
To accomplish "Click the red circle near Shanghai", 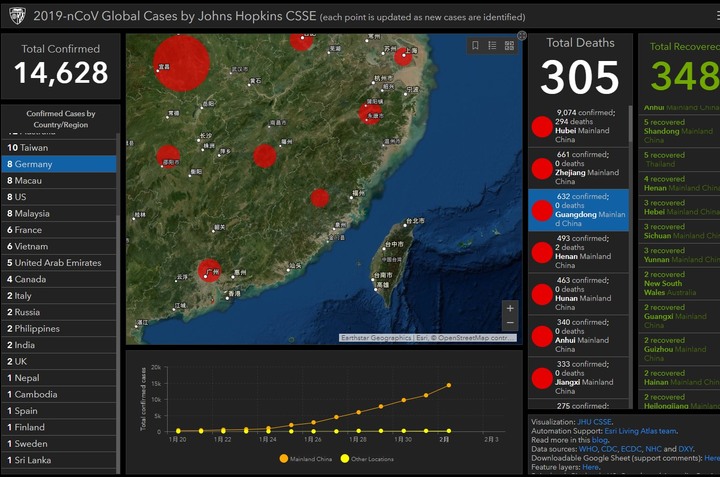I will tap(403, 56).
